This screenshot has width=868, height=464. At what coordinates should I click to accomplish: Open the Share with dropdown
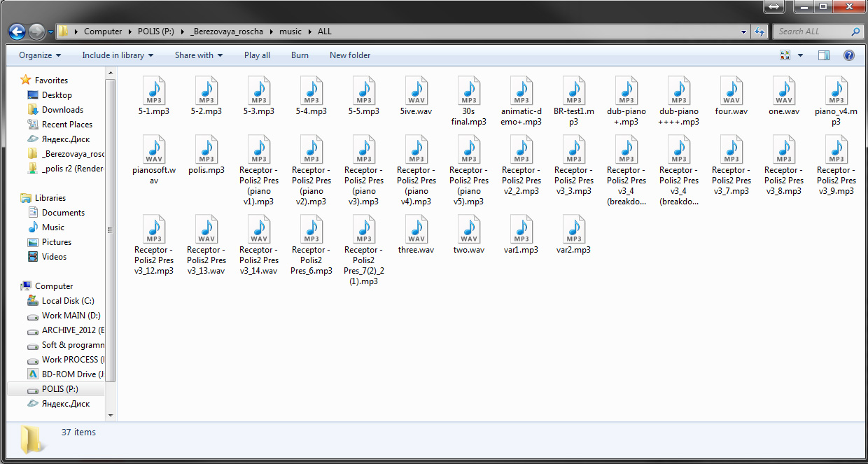(199, 55)
